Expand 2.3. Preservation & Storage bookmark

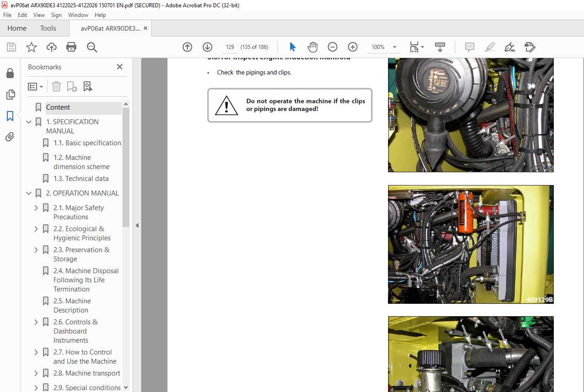tap(37, 250)
